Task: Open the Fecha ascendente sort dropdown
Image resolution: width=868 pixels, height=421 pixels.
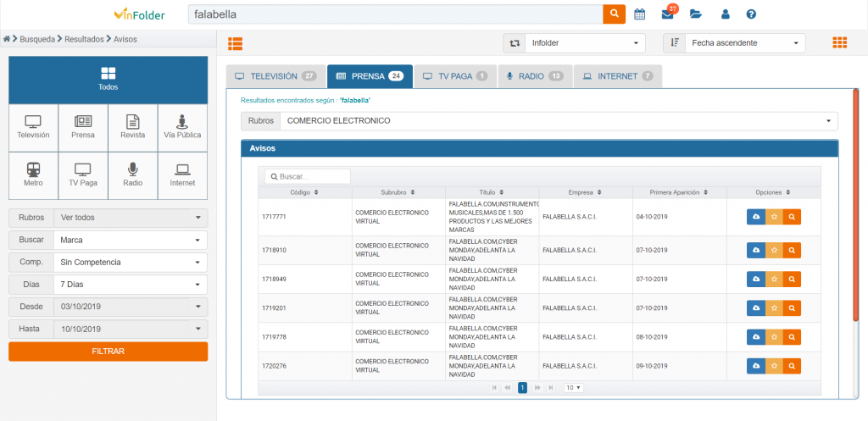Action: pos(745,43)
